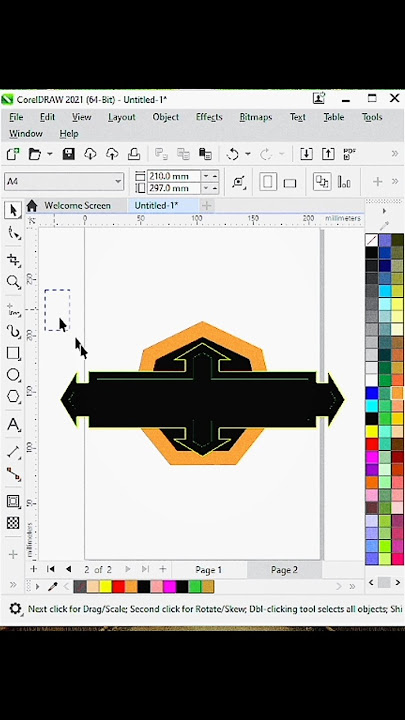The width and height of the screenshot is (405, 720).
Task: Toggle portrait page orientation
Action: click(x=268, y=182)
